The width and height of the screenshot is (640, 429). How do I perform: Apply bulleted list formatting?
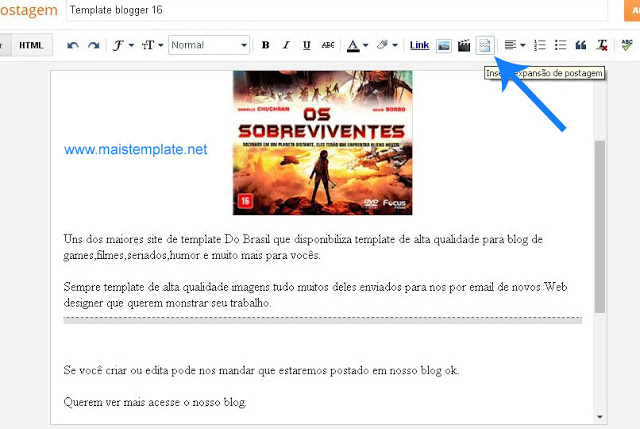coord(560,45)
